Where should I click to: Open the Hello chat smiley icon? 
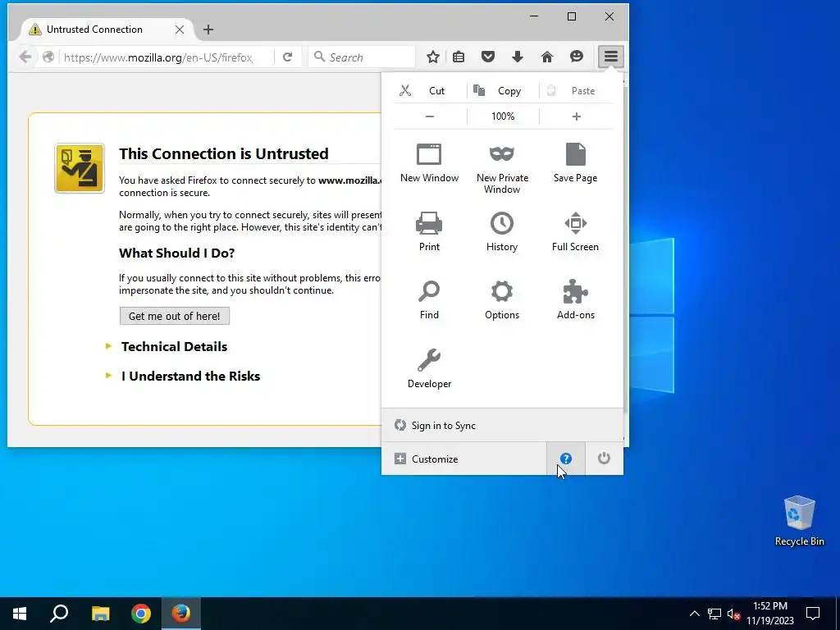pos(577,57)
